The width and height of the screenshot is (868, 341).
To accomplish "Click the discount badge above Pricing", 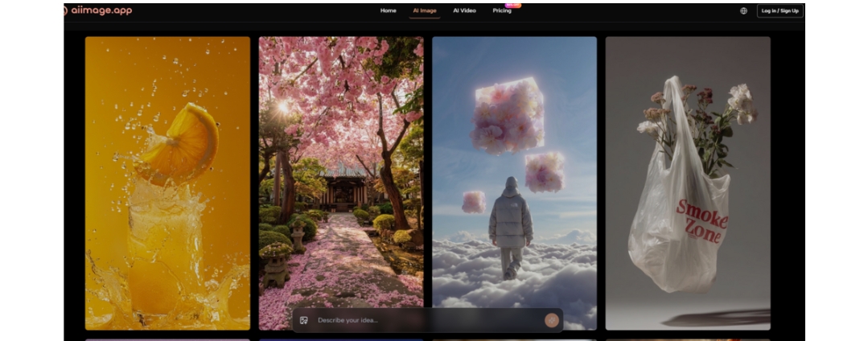I will [513, 5].
